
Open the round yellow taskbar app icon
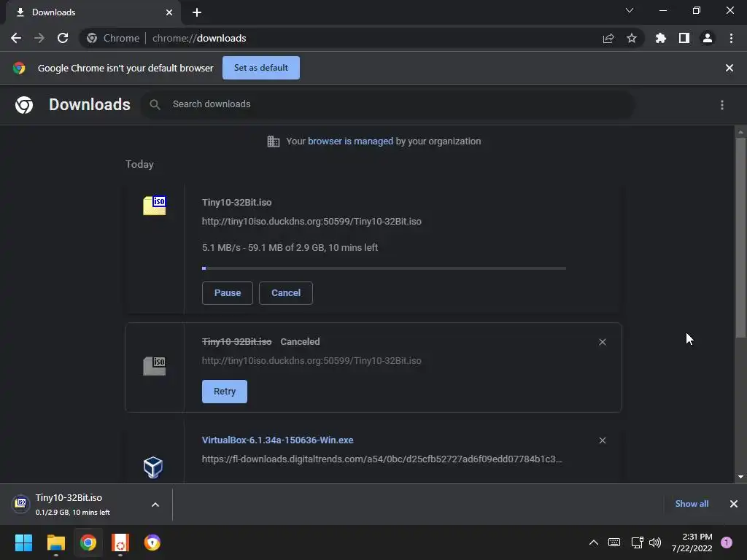152,542
